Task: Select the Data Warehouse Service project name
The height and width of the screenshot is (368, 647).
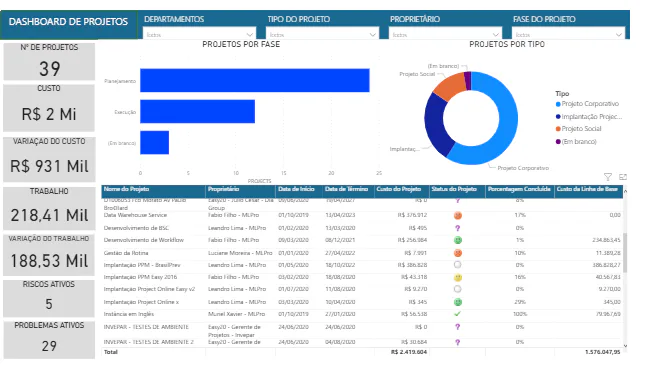Action: tap(135, 215)
